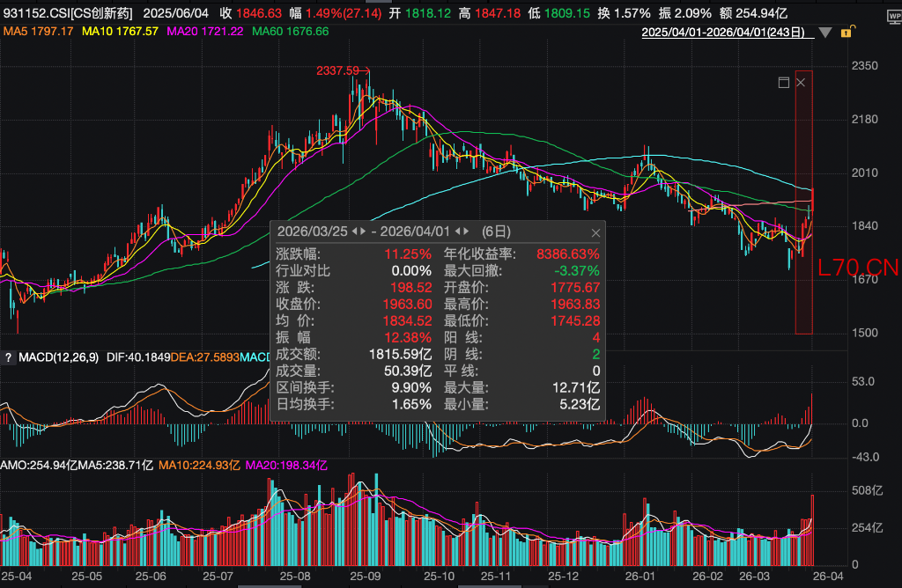902x588 pixels.
Task: Step the 2026/04/01 end date back
Action: (x=456, y=232)
